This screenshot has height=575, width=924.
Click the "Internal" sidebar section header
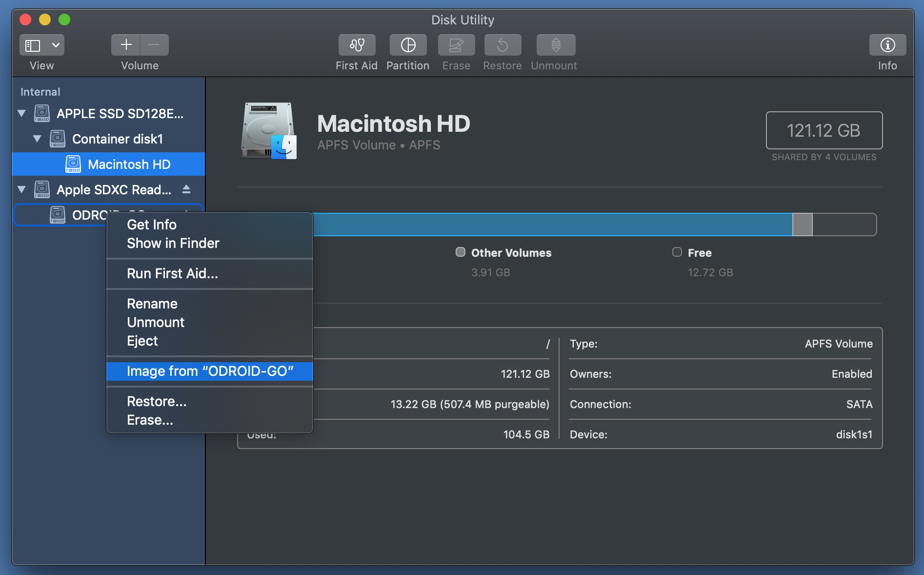tap(40, 92)
